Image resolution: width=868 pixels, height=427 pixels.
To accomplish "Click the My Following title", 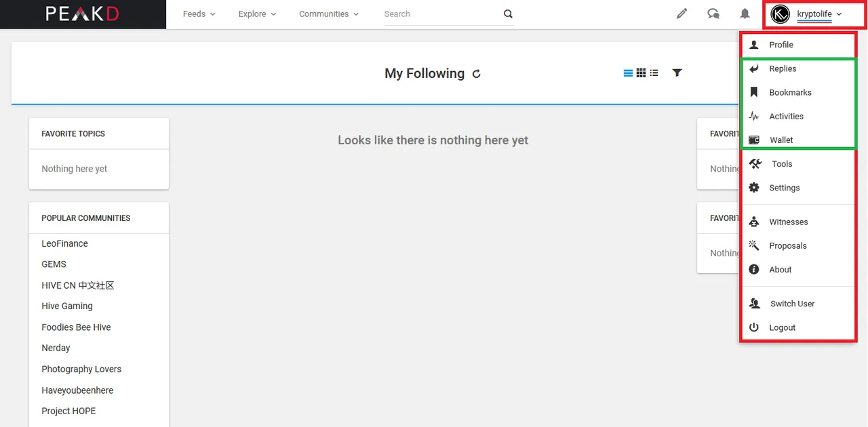I will tap(425, 73).
